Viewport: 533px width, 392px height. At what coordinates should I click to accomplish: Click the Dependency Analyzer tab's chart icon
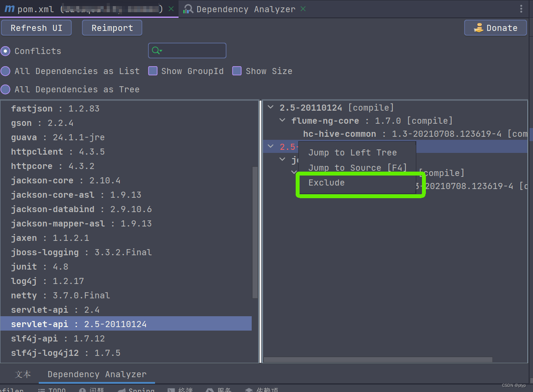(188, 9)
